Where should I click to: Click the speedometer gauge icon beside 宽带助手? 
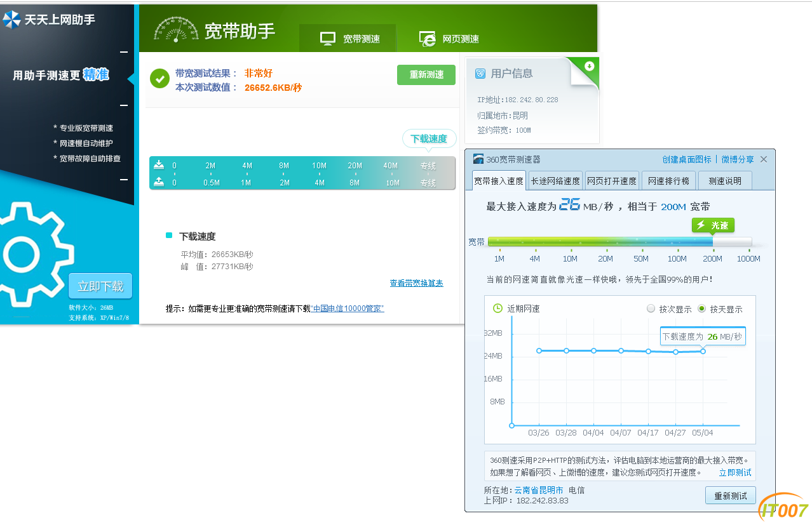pos(176,29)
